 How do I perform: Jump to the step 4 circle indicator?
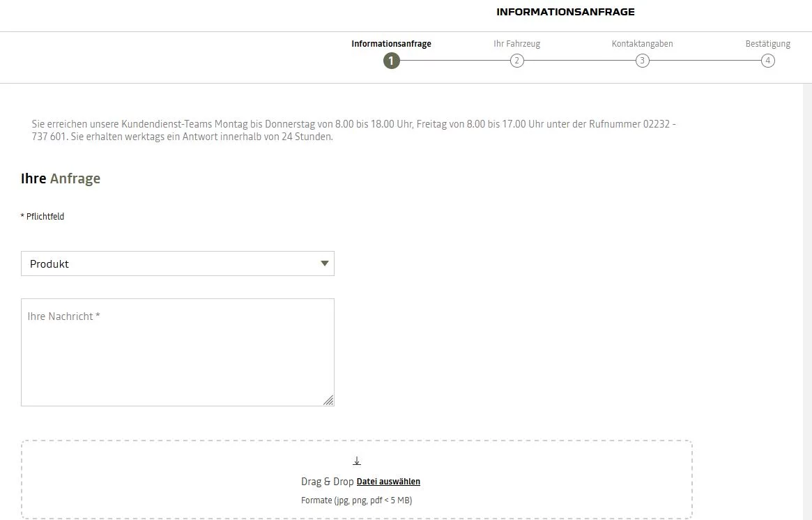(767, 61)
